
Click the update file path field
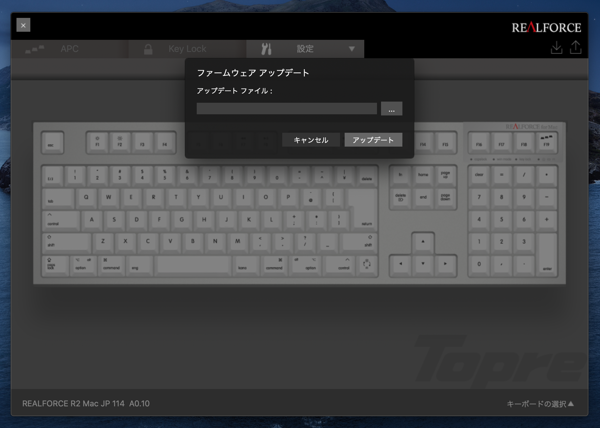pyautogui.click(x=287, y=109)
